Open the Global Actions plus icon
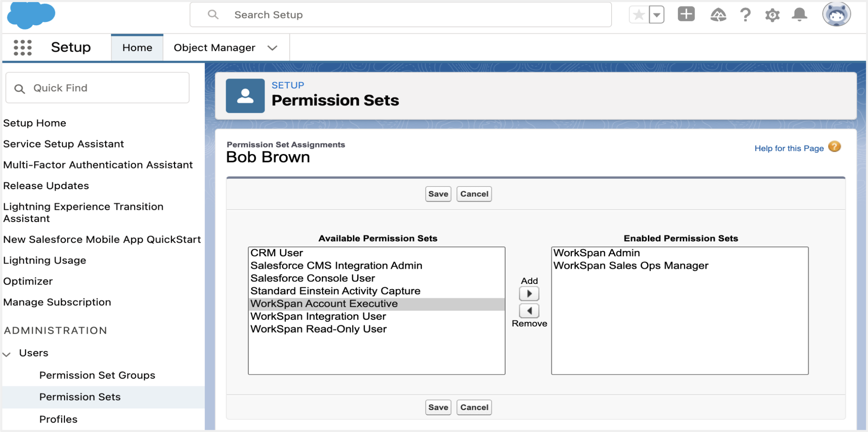 686,14
